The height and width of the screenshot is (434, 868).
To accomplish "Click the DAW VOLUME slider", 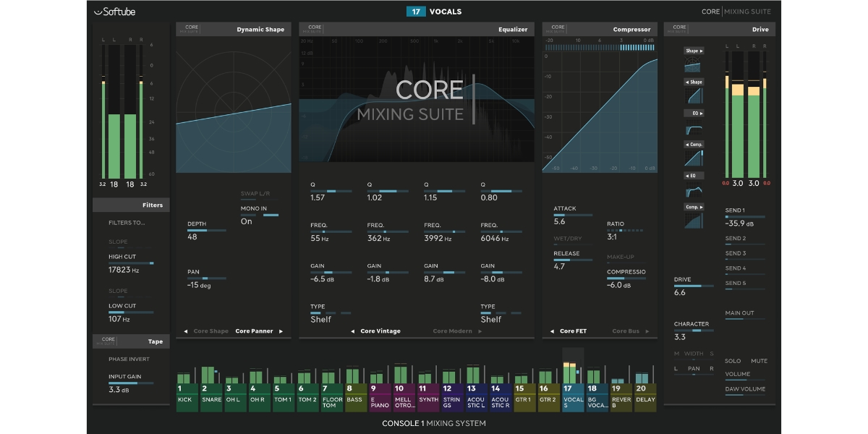I will pos(745,395).
